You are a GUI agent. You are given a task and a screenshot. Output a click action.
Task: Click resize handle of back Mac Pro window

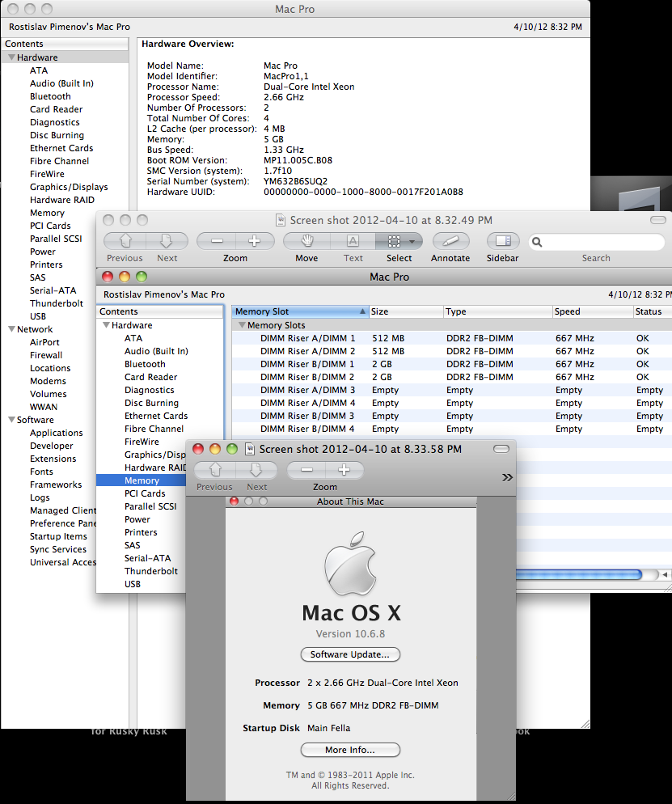(x=585, y=723)
